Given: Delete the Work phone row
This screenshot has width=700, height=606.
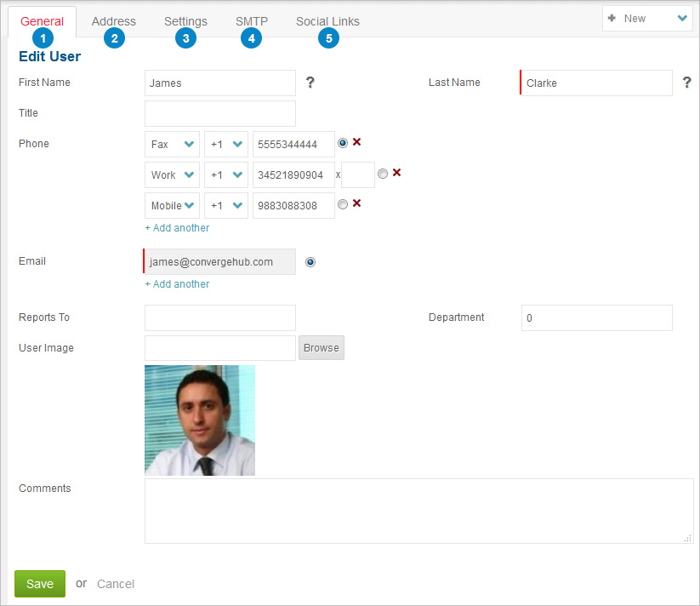Looking at the screenshot, I should (x=396, y=173).
